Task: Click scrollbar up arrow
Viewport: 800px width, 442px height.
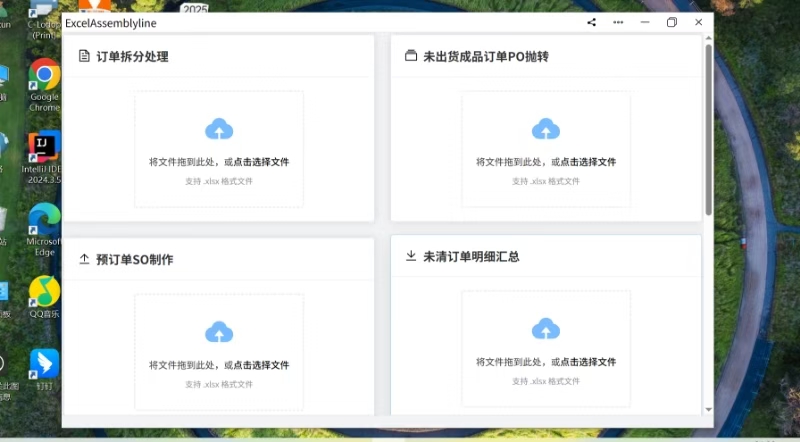Action: point(708,38)
